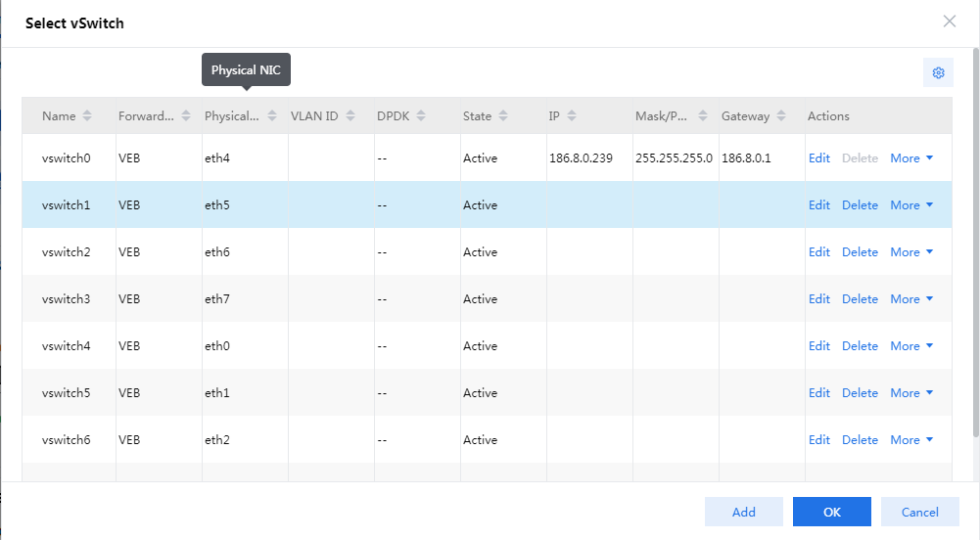The height and width of the screenshot is (540, 980).
Task: Sort by Gateway column arrows
Action: coord(781,116)
